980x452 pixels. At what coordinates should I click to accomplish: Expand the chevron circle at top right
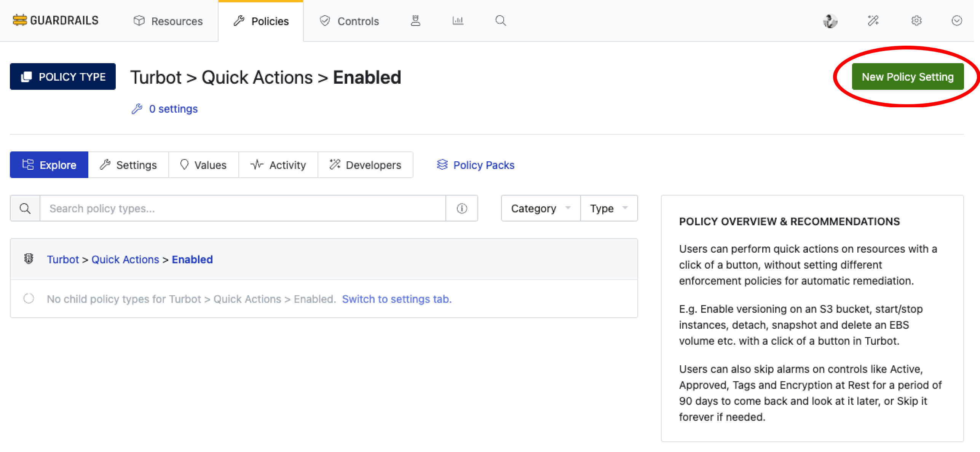click(957, 21)
